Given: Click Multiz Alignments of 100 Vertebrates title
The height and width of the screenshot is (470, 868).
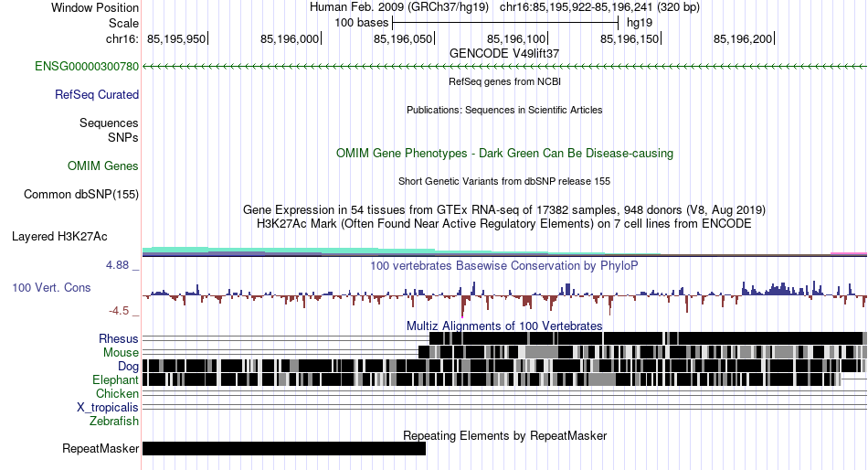Looking at the screenshot, I should [504, 326].
